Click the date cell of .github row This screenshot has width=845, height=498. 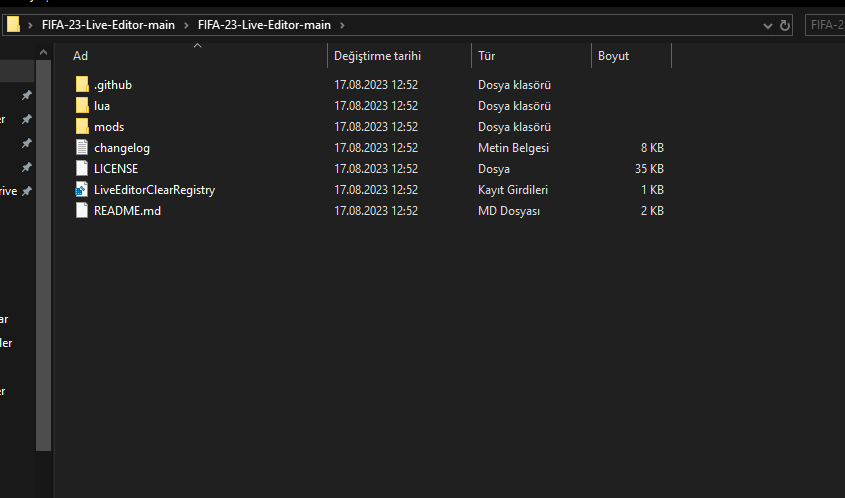pos(376,85)
